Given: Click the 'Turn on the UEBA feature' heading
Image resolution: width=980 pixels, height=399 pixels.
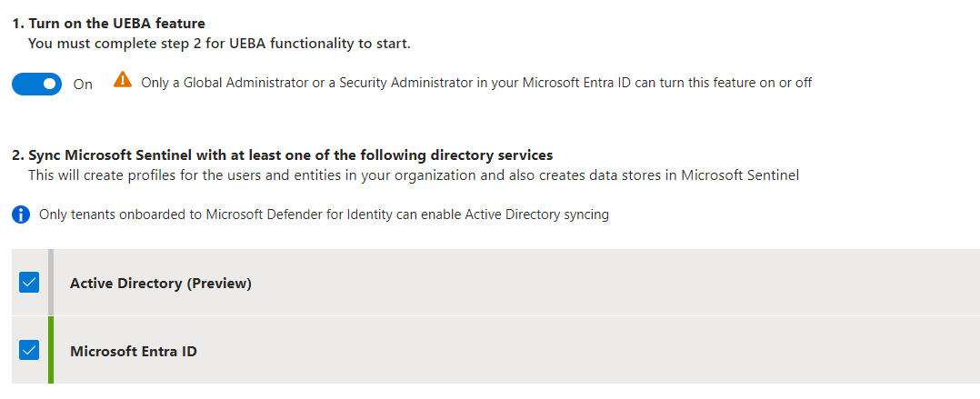Looking at the screenshot, I should (x=109, y=24).
